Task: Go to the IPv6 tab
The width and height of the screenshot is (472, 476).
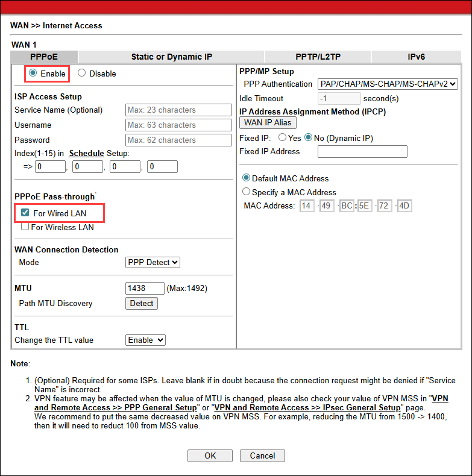Action: pyautogui.click(x=416, y=57)
